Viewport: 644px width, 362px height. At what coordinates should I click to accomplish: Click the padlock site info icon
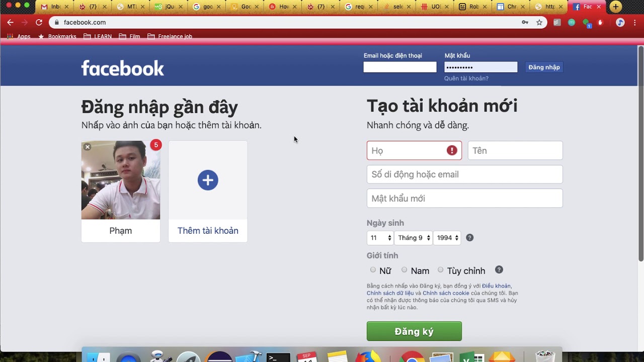click(x=57, y=22)
